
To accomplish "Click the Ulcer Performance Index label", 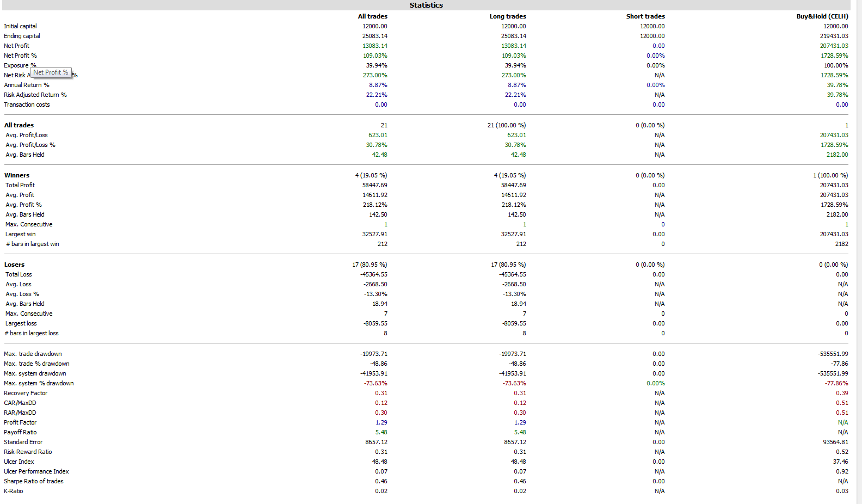I will (x=36, y=471).
